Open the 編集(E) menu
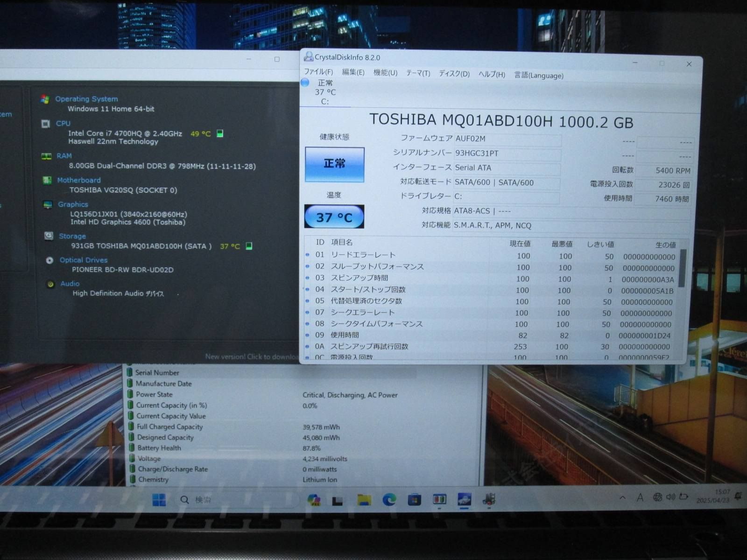The image size is (747, 560). (353, 72)
